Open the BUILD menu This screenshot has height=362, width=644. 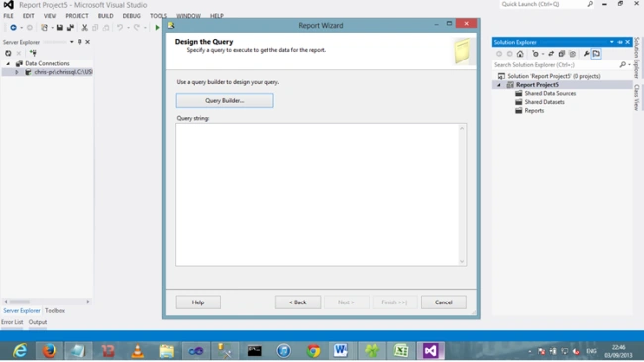pos(106,16)
